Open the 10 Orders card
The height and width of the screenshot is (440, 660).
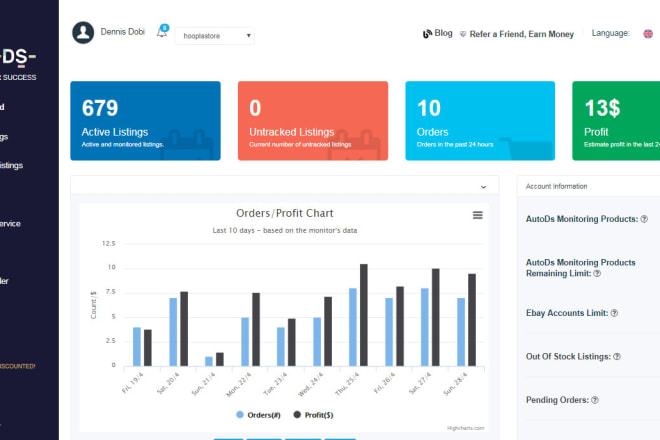coord(480,121)
